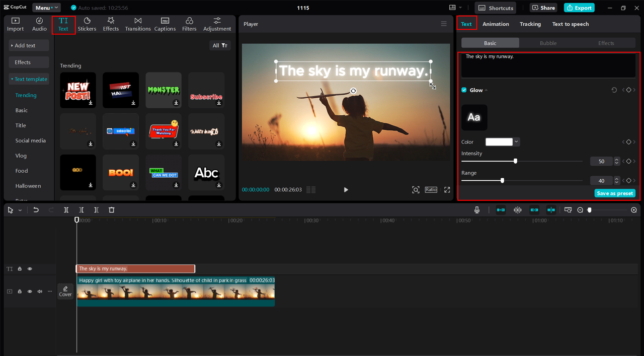
Task: Toggle lock on the text track
Action: pos(20,269)
